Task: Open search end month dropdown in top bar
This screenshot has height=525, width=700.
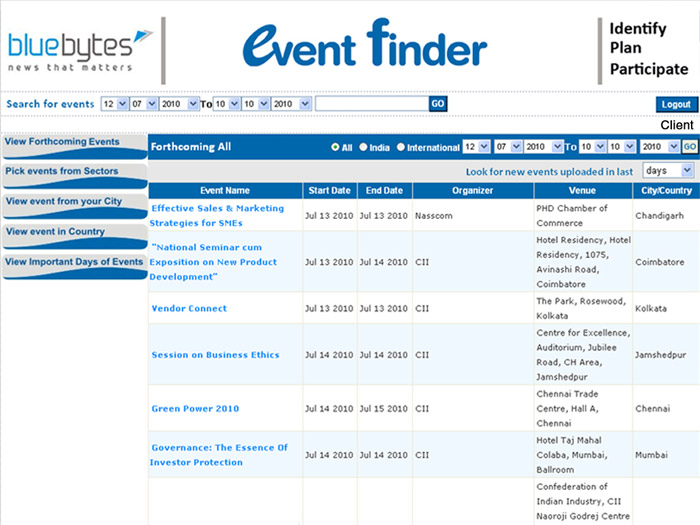Action: (x=256, y=104)
